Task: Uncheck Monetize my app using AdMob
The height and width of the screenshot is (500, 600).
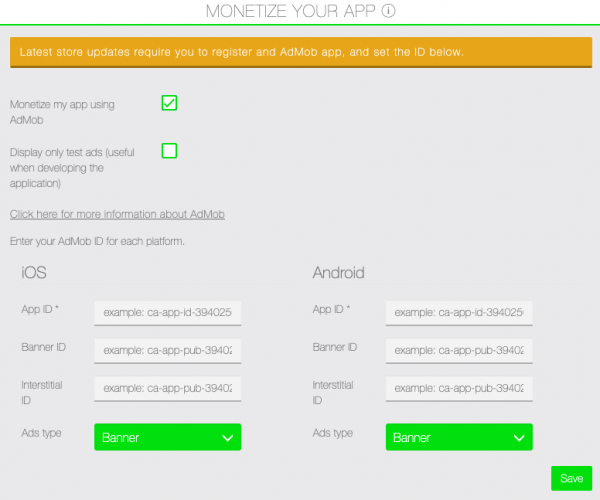Action: [x=169, y=103]
